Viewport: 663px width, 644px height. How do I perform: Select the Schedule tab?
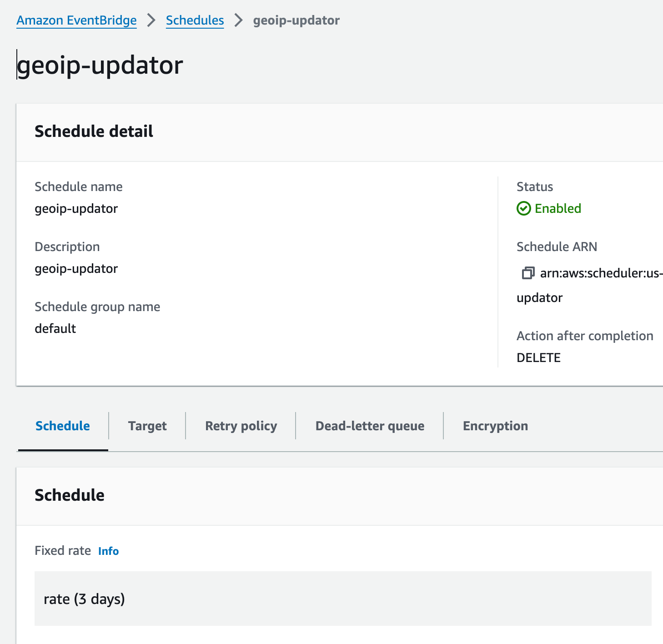point(63,426)
